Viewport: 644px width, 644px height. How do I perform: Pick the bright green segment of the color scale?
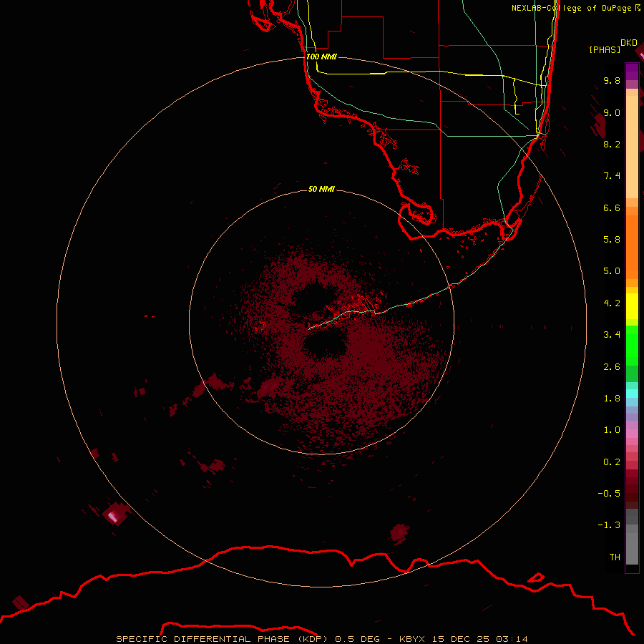point(632,346)
